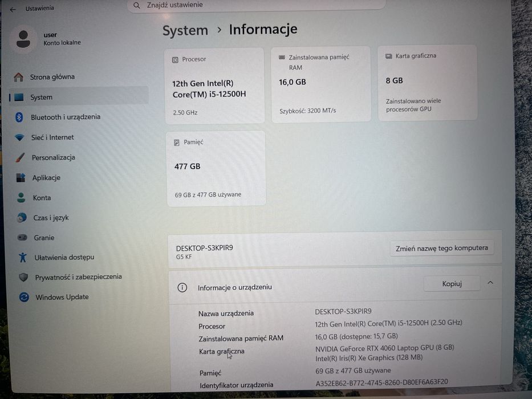Click the search magnifier icon
Viewport: 532px width, 399px height.
pyautogui.click(x=137, y=6)
